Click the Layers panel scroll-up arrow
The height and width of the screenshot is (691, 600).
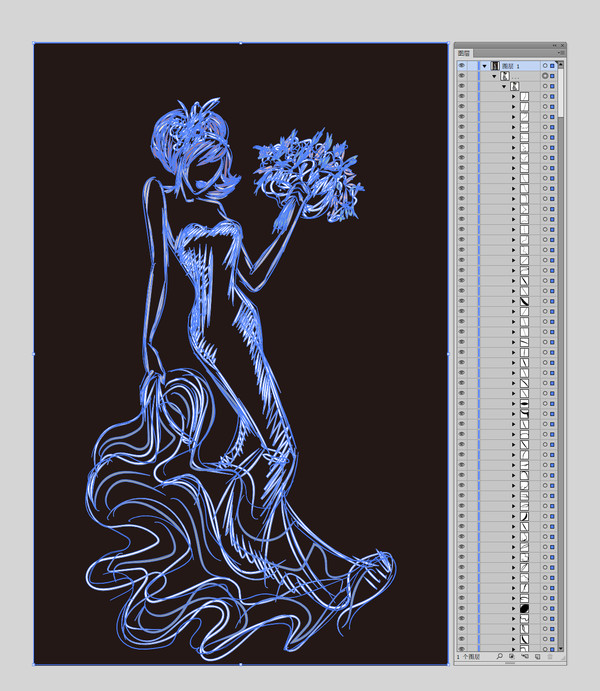tap(561, 64)
